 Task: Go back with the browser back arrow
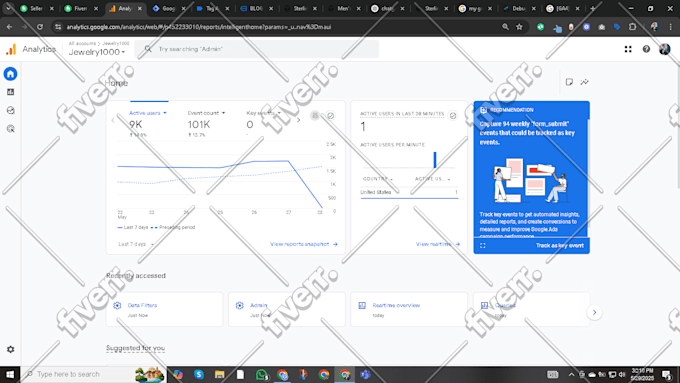(9, 27)
